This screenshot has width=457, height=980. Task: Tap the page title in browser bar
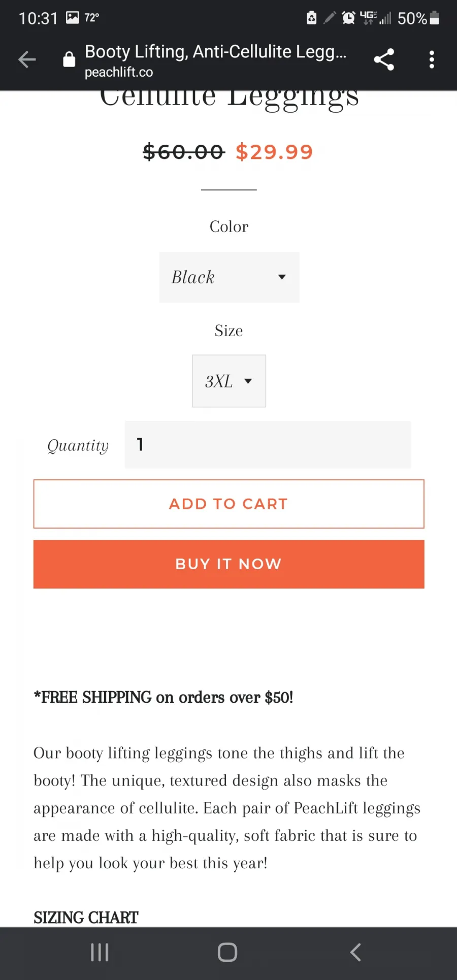tap(215, 52)
